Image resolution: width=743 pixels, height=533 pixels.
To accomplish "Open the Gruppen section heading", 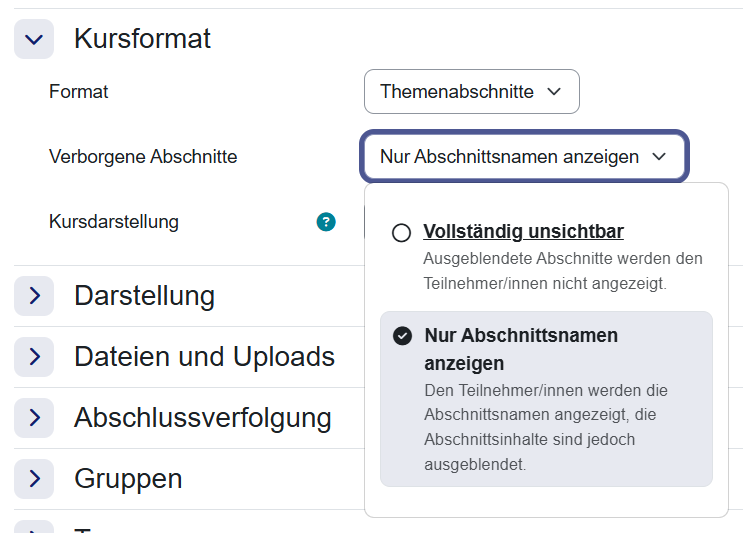I will (128, 479).
